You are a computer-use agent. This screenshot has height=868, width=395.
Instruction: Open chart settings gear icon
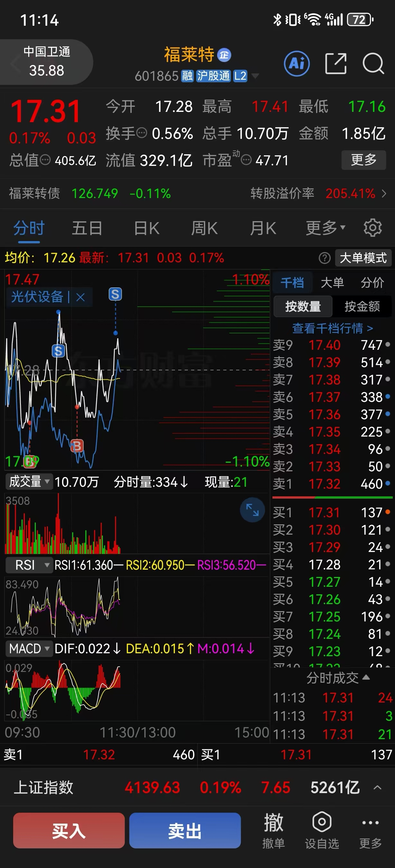[x=372, y=228]
